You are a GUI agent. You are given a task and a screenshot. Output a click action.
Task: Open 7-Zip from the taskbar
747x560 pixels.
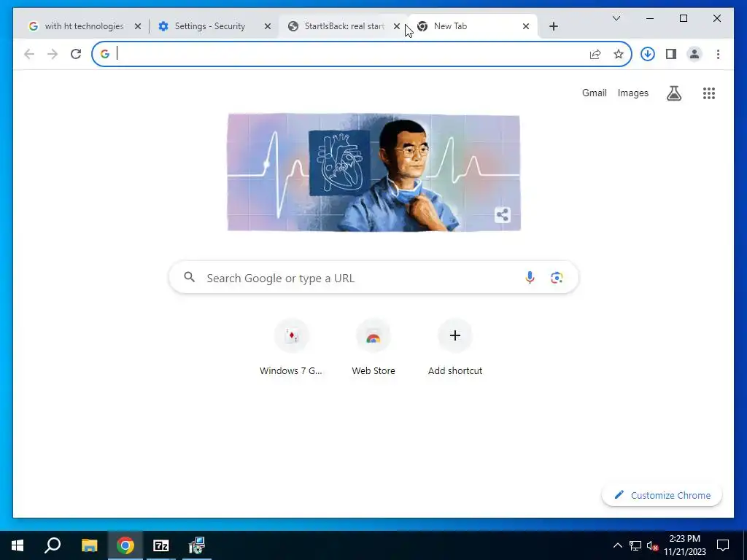click(x=161, y=545)
